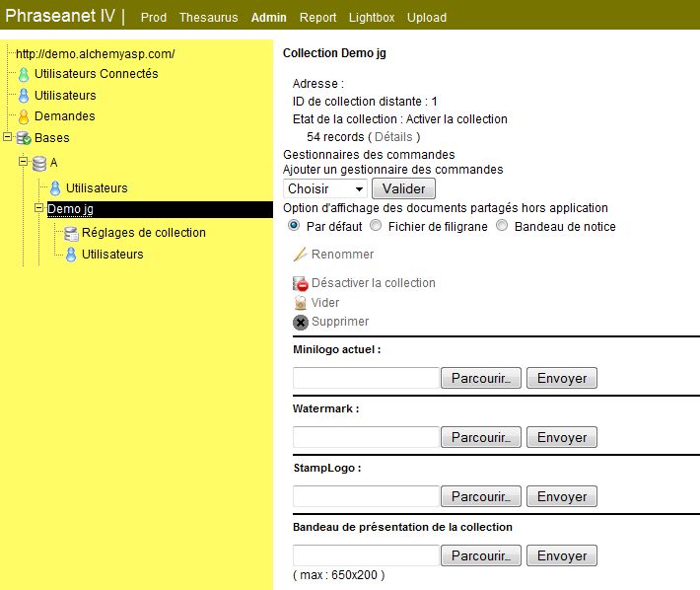The height and width of the screenshot is (590, 700).
Task: Click Parcourir for Watermark
Action: [481, 437]
